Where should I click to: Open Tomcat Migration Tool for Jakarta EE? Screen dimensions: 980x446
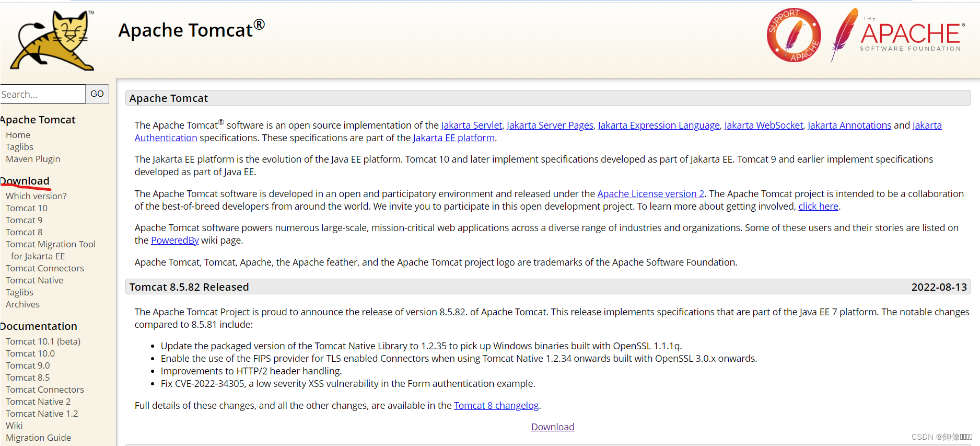(x=51, y=250)
